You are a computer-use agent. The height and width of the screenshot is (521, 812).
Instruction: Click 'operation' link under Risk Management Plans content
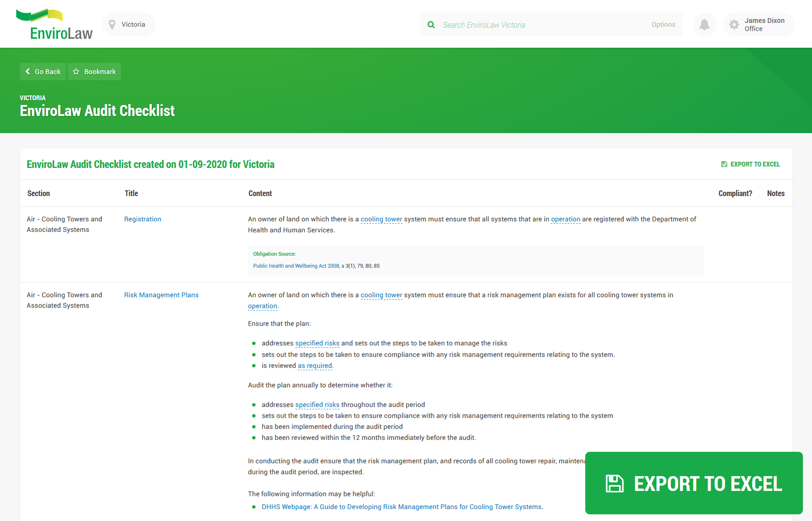click(x=263, y=306)
